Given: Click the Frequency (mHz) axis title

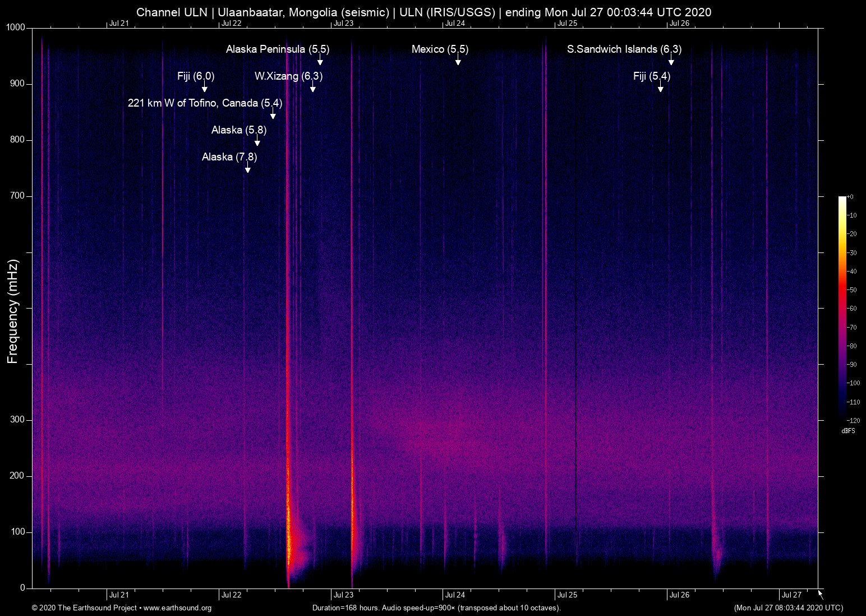Looking at the screenshot, I should [x=13, y=311].
